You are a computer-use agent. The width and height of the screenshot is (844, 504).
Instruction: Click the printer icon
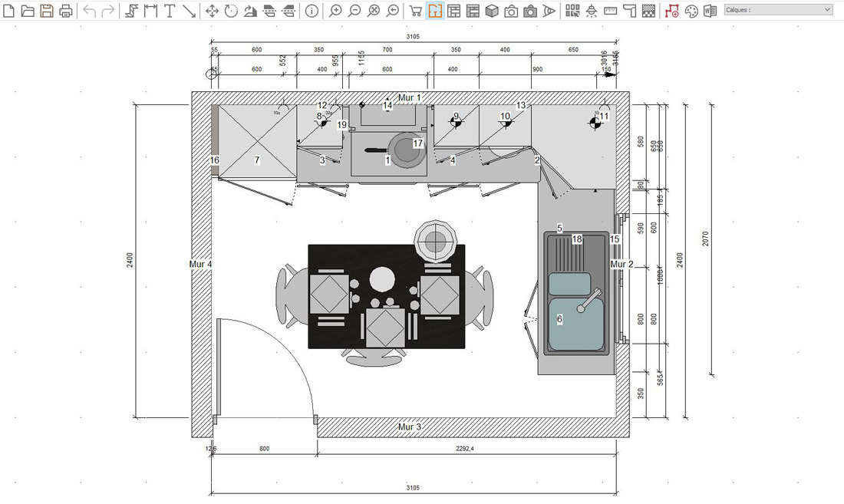pyautogui.click(x=66, y=11)
